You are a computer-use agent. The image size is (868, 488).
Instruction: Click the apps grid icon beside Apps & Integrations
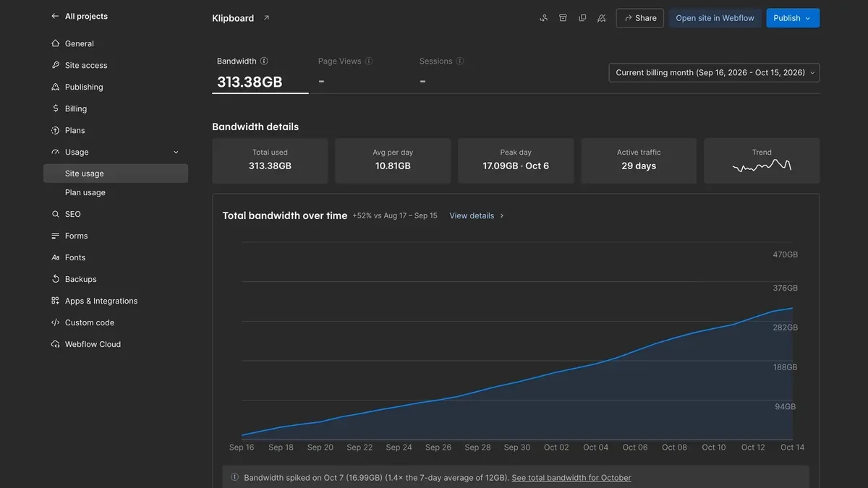pos(56,301)
